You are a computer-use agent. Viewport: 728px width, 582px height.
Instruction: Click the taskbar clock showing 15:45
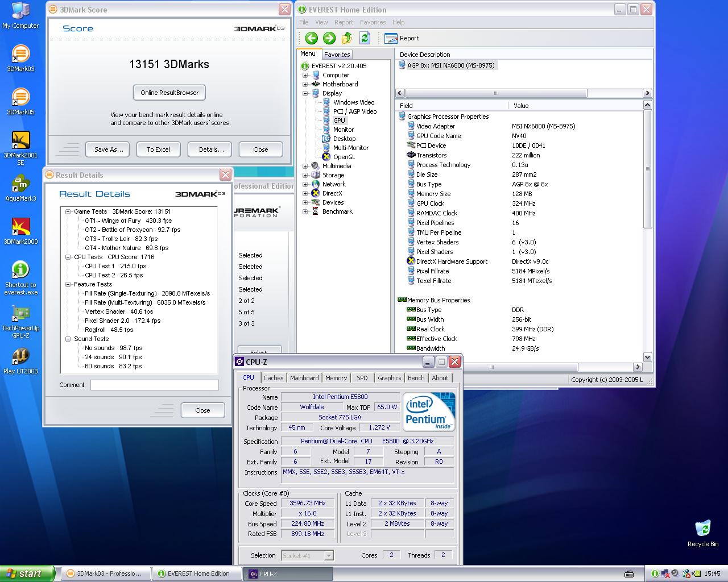pyautogui.click(x=712, y=573)
